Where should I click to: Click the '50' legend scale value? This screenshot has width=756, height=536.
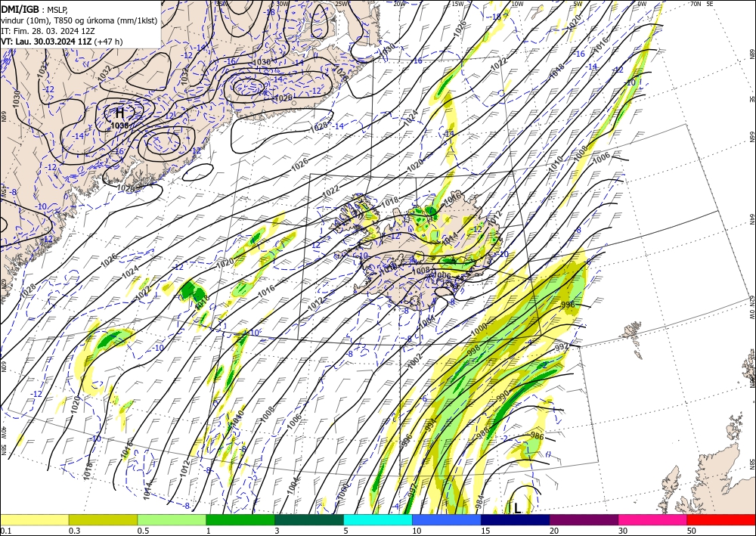click(692, 531)
